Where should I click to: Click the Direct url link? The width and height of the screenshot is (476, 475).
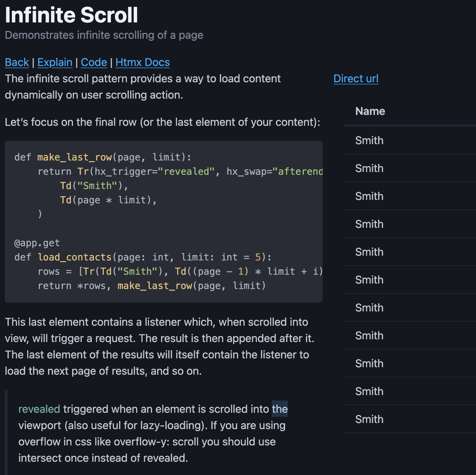356,79
